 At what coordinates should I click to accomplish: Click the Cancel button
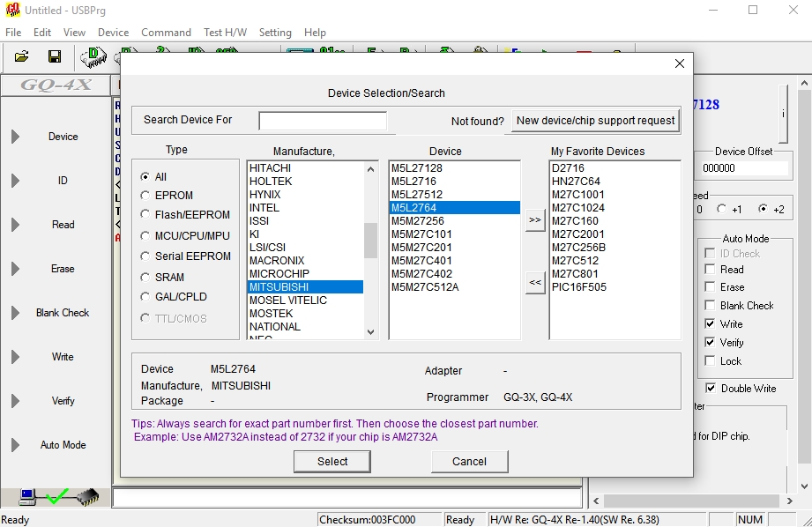click(x=469, y=461)
